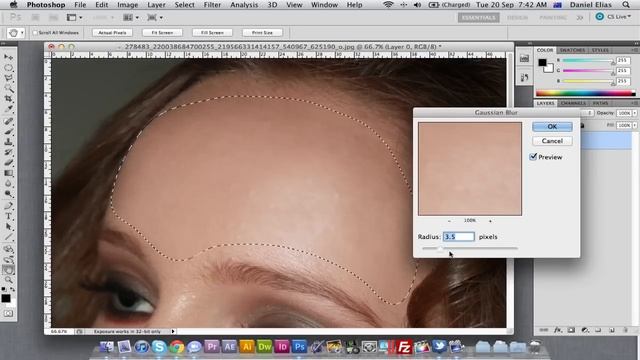
Task: Open the Image menu
Action: coord(127,5)
